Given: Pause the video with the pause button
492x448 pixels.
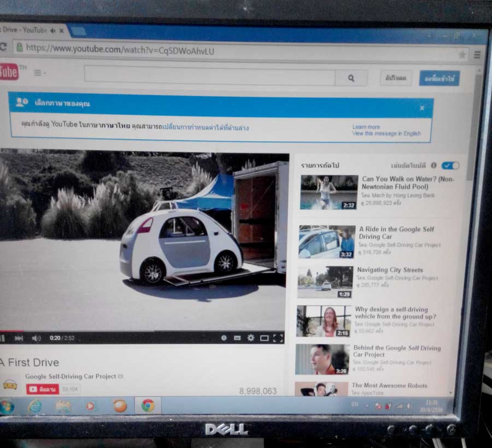Looking at the screenshot, I should [x=2, y=338].
